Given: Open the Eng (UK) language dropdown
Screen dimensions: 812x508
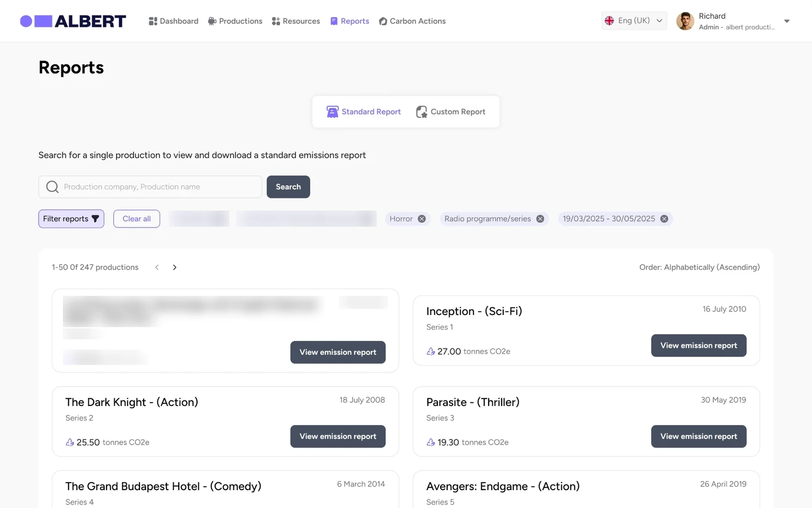Looking at the screenshot, I should [634, 21].
